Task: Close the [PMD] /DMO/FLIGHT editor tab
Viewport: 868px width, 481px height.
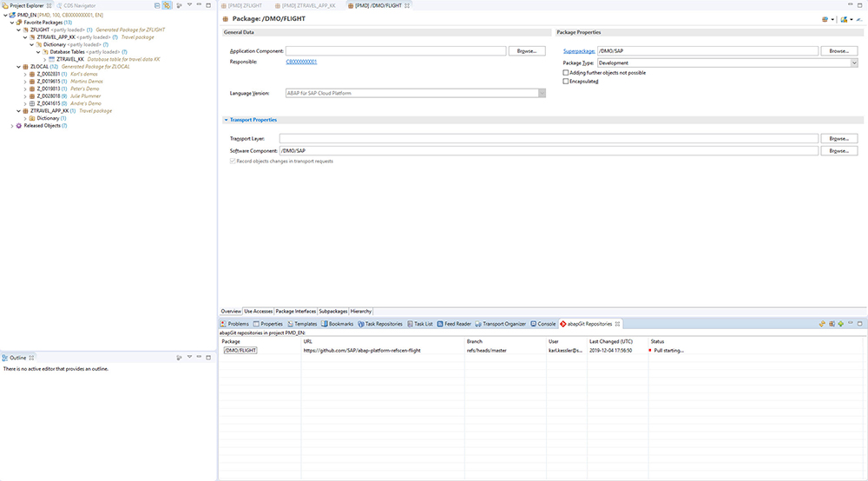Action: tap(407, 5)
